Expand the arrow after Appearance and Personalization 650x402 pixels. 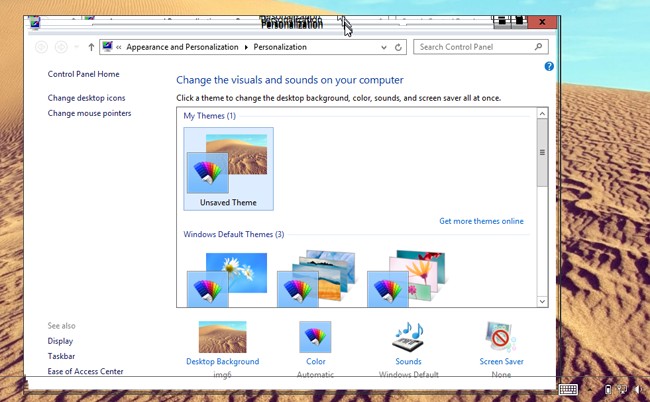(x=246, y=47)
